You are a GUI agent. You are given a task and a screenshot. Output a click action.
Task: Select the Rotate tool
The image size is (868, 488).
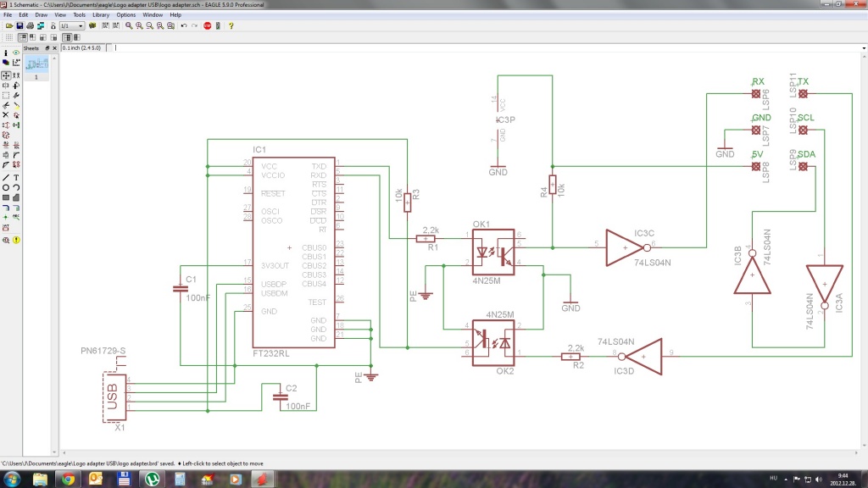point(16,86)
